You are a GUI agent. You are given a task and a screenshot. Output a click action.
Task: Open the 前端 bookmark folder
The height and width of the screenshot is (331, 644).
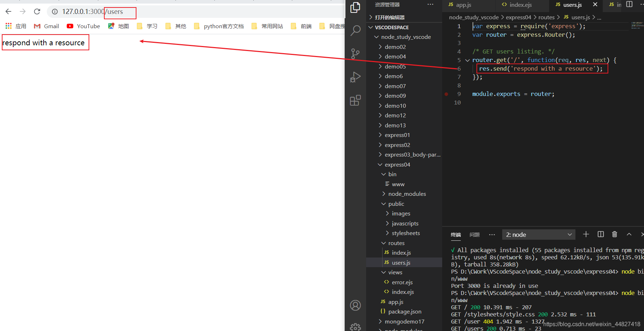[x=301, y=26]
